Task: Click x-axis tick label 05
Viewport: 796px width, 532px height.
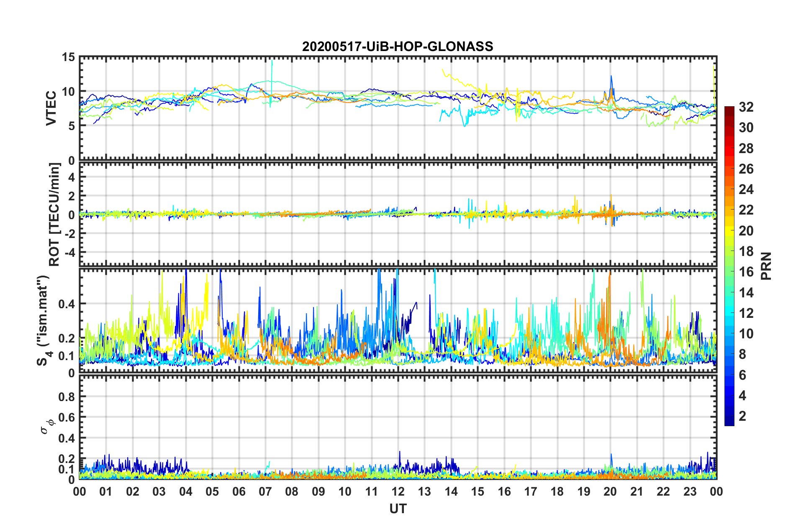Action: 212,491
